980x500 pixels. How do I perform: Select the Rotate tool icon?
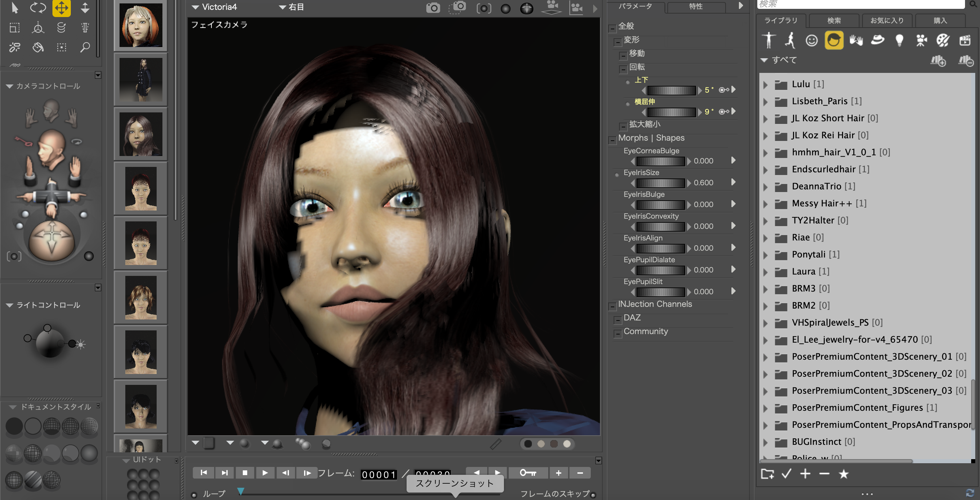pyautogui.click(x=38, y=8)
